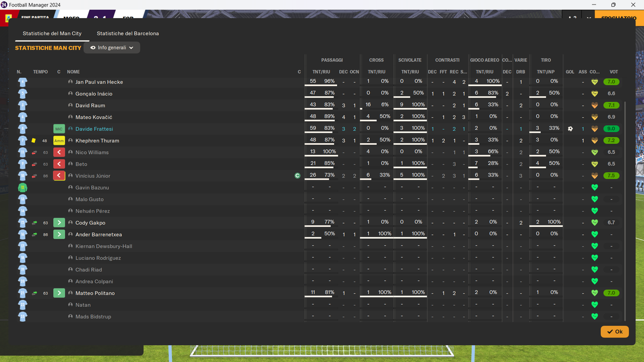This screenshot has width=644, height=362.
Task: Switch to Statistiche del Barcelona tab
Action: (x=128, y=34)
